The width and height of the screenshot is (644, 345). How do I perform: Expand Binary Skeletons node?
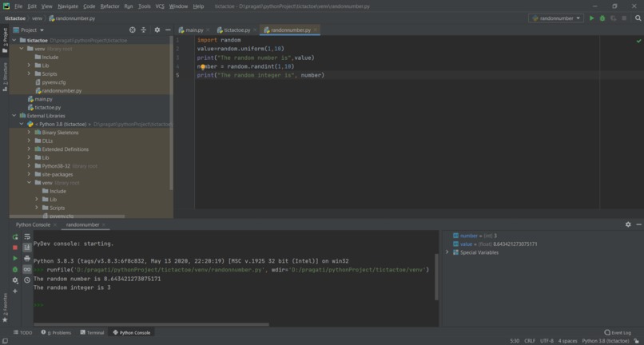point(29,133)
